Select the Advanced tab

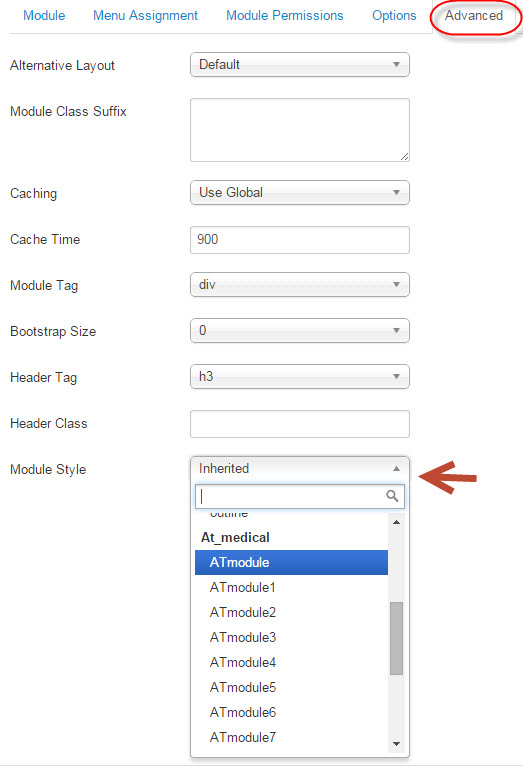[474, 16]
